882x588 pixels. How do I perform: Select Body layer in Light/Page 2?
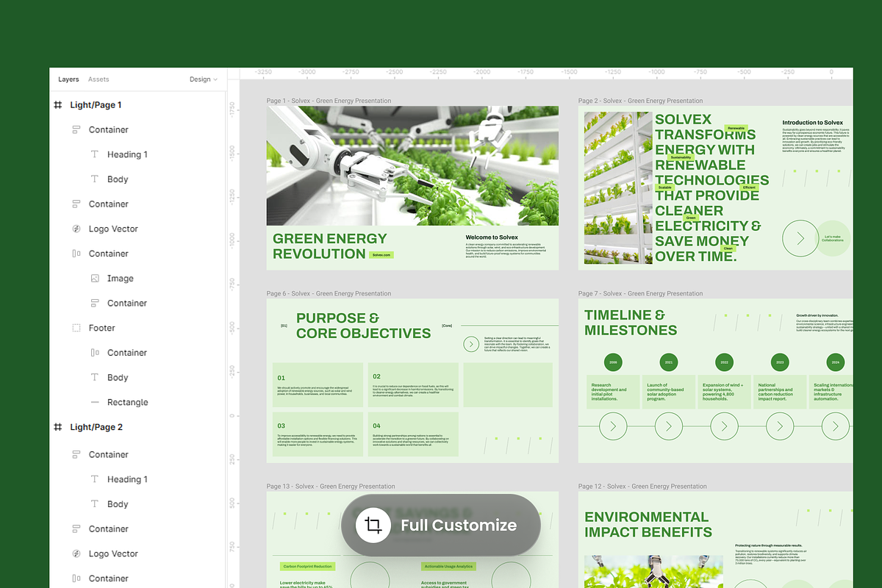pos(118,504)
